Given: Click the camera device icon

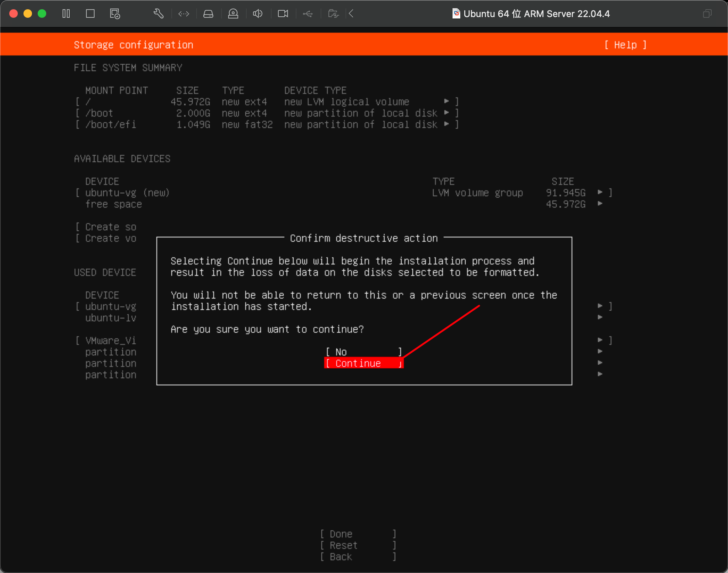Looking at the screenshot, I should coord(283,14).
